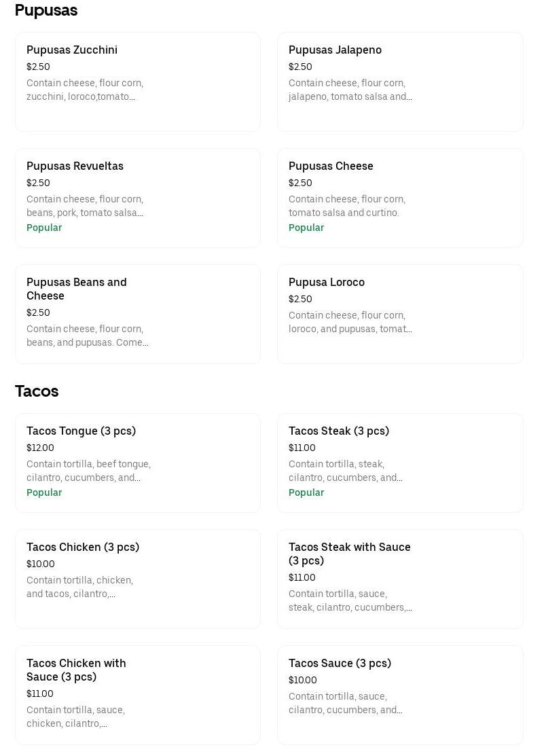The image size is (546, 756).
Task: View Tacos Chicken with Sauce (3 pcs)
Action: tap(138, 695)
